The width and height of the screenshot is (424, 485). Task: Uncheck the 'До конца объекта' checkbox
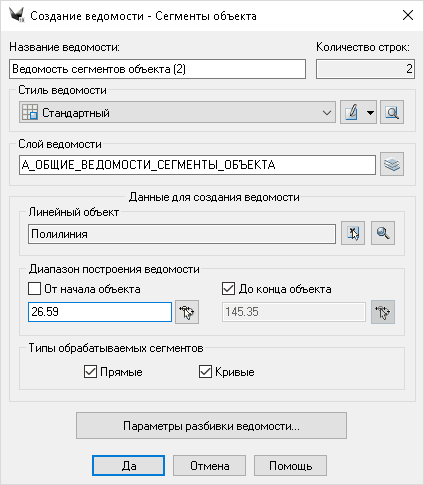coord(228,289)
